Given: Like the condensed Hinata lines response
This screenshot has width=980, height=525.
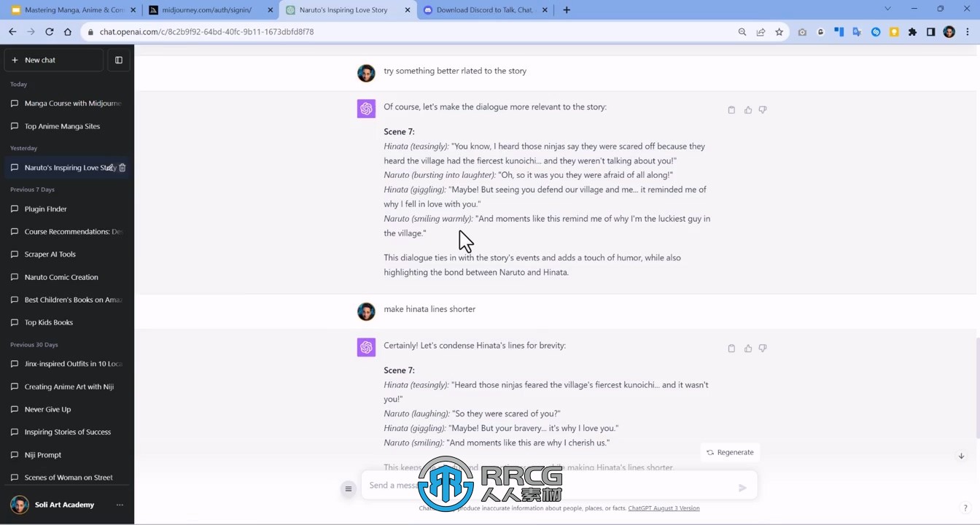Looking at the screenshot, I should pos(748,349).
